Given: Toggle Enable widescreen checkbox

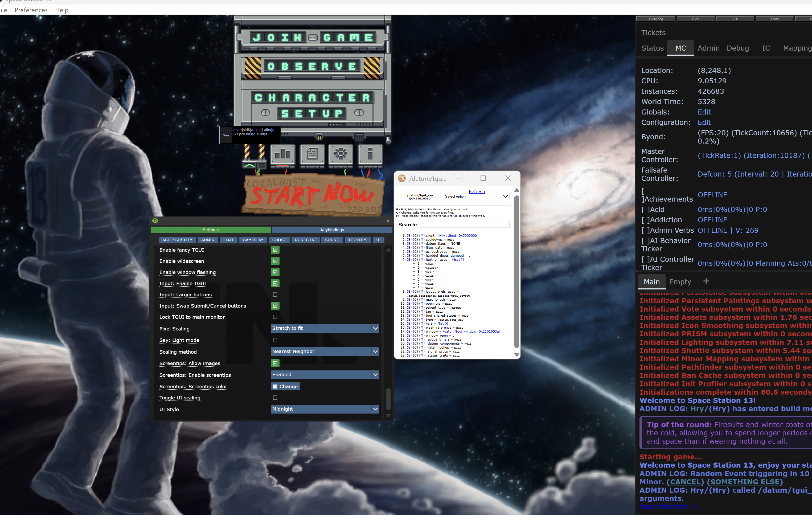Looking at the screenshot, I should tap(275, 261).
